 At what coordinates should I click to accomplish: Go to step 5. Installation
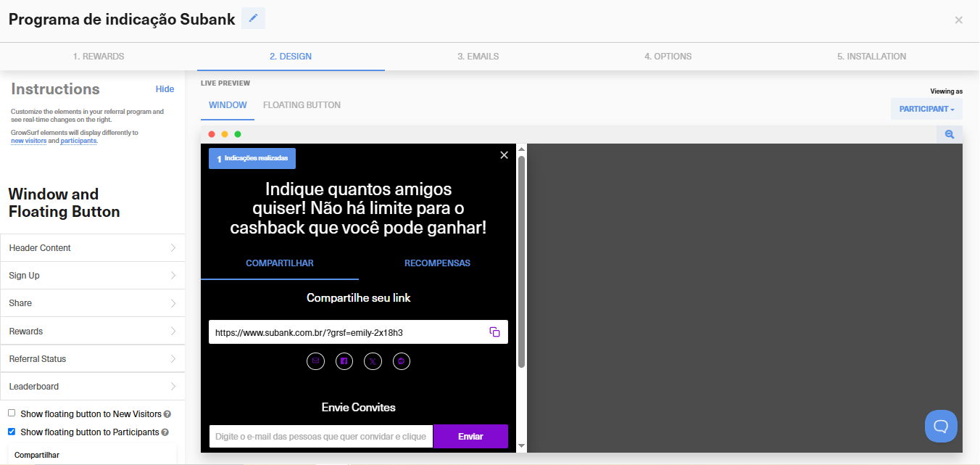[871, 56]
